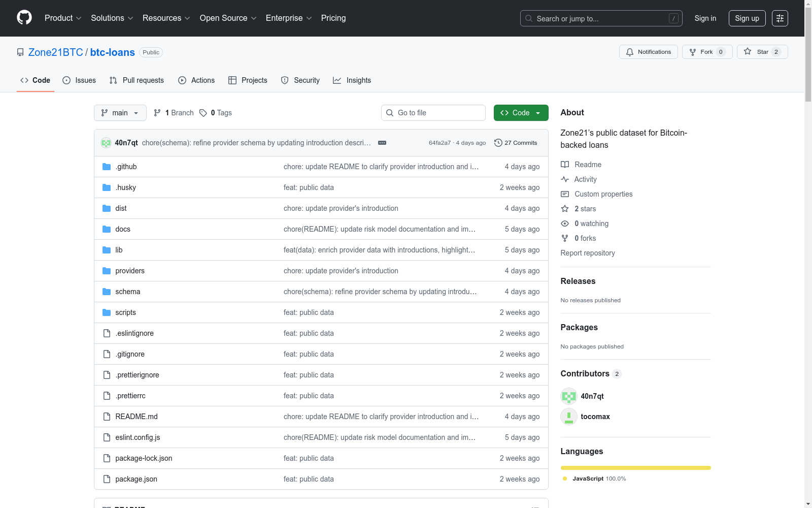
Task: Expand the Resources menu
Action: [166, 18]
